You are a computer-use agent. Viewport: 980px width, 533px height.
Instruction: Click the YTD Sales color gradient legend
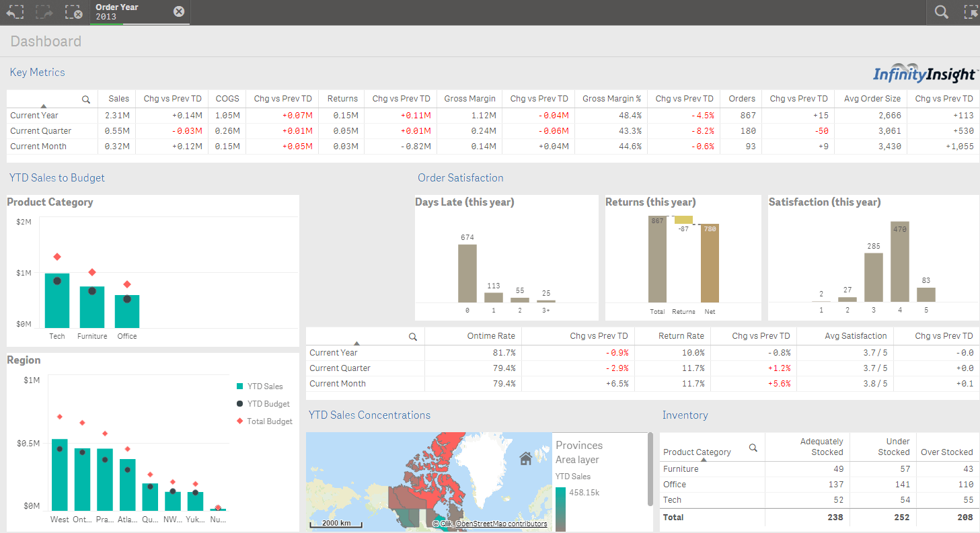pos(560,509)
